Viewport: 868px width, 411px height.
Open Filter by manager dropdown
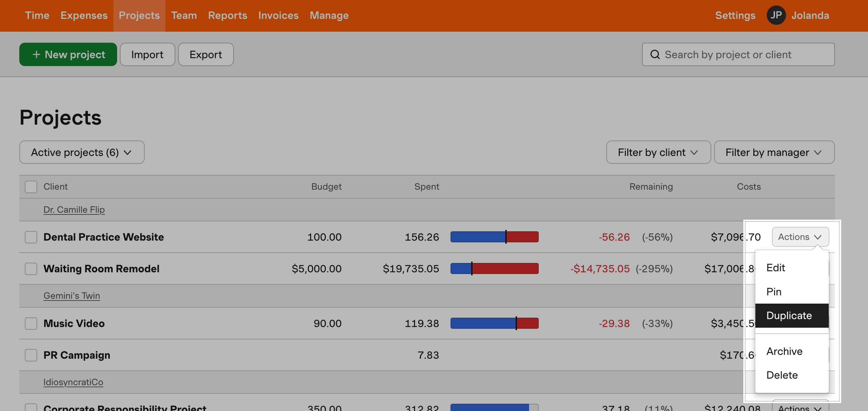pyautogui.click(x=774, y=152)
